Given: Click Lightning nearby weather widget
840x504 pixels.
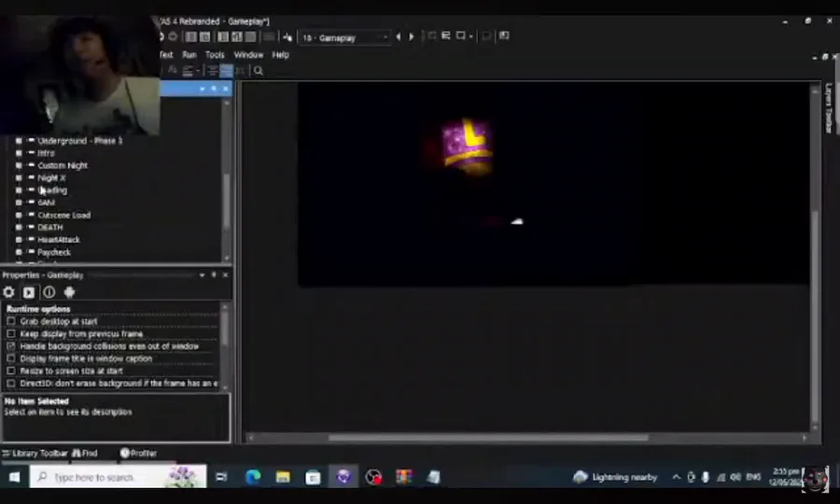Looking at the screenshot, I should tap(616, 477).
